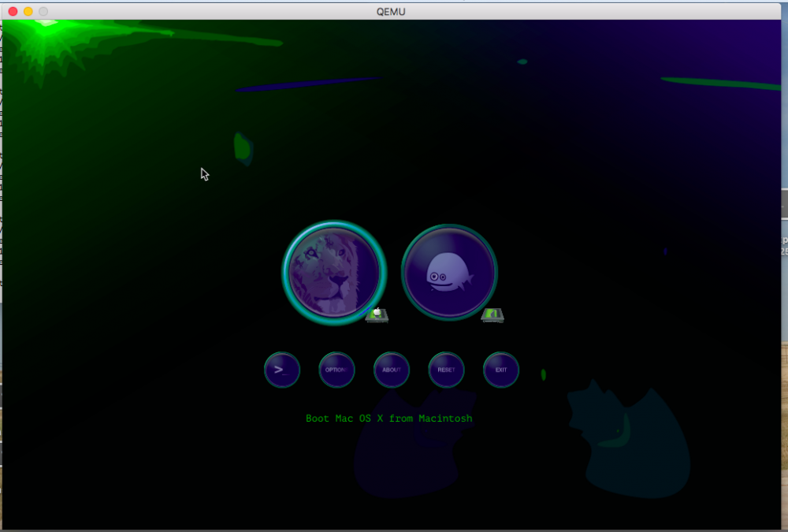
Task: Click 'Boot Mac OS X from Macintosh' text
Action: (x=389, y=419)
